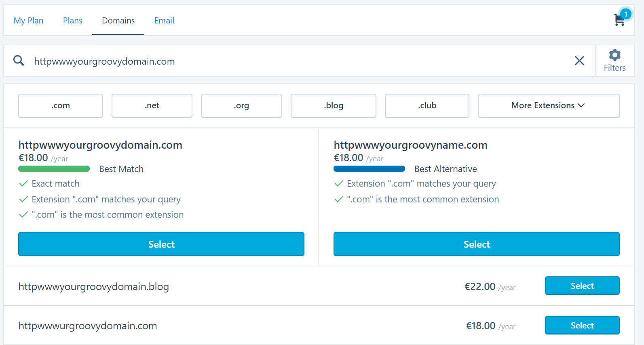Toggle the .org extension filter
Screen dimensions: 644x345
point(241,106)
